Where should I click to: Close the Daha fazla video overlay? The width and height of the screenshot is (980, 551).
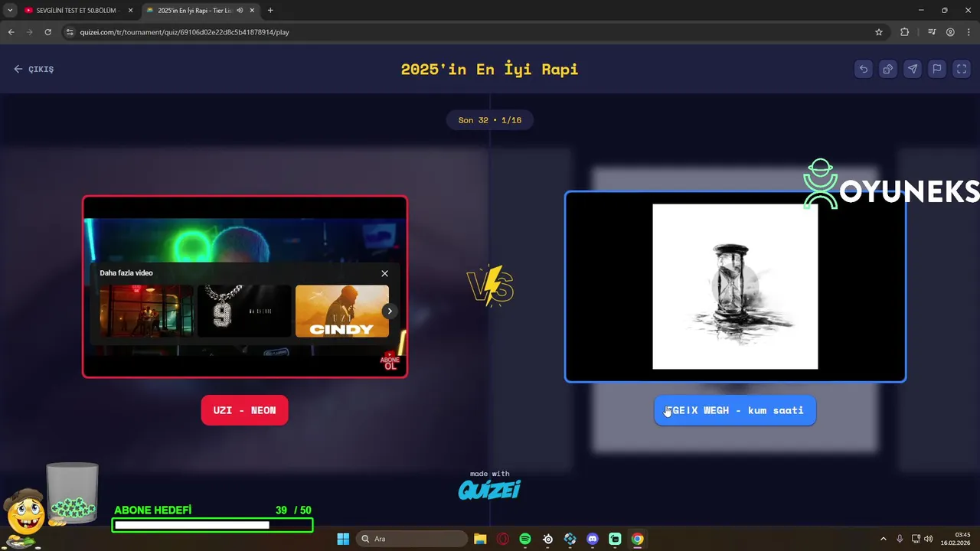[x=384, y=273]
